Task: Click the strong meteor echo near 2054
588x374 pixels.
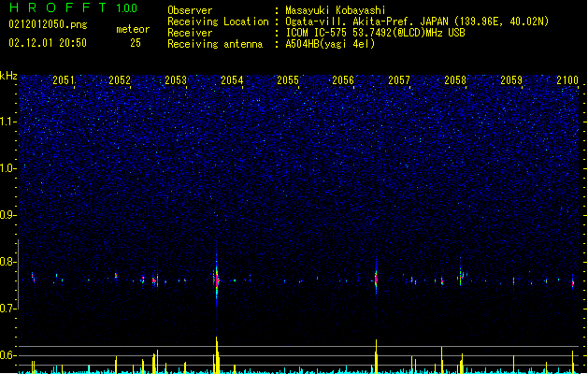Action: tap(216, 280)
